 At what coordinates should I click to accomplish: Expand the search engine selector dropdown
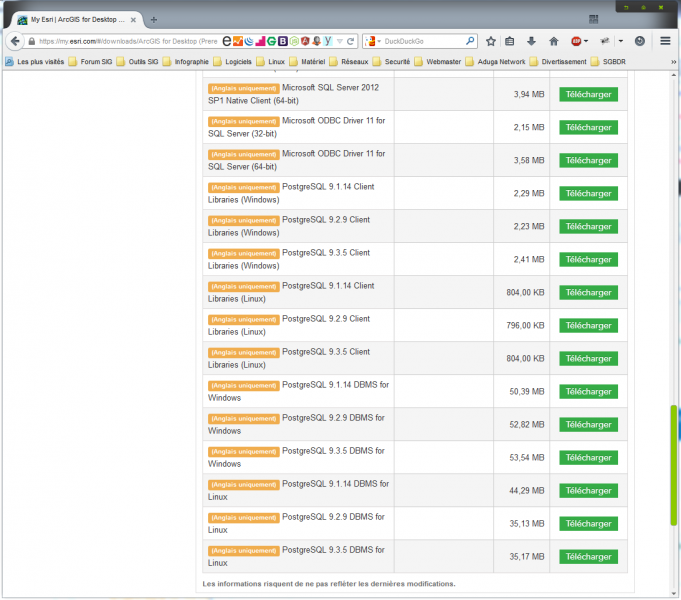click(377, 41)
